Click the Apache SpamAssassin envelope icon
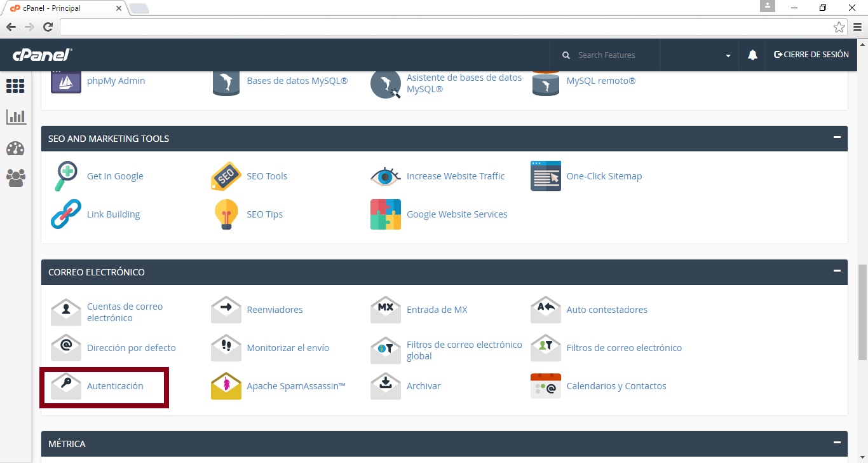 pyautogui.click(x=226, y=386)
